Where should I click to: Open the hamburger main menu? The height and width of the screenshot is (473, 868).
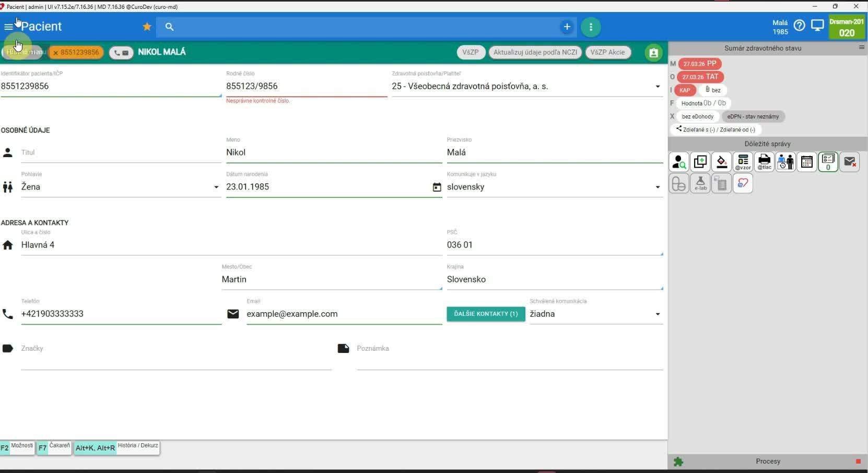8,27
